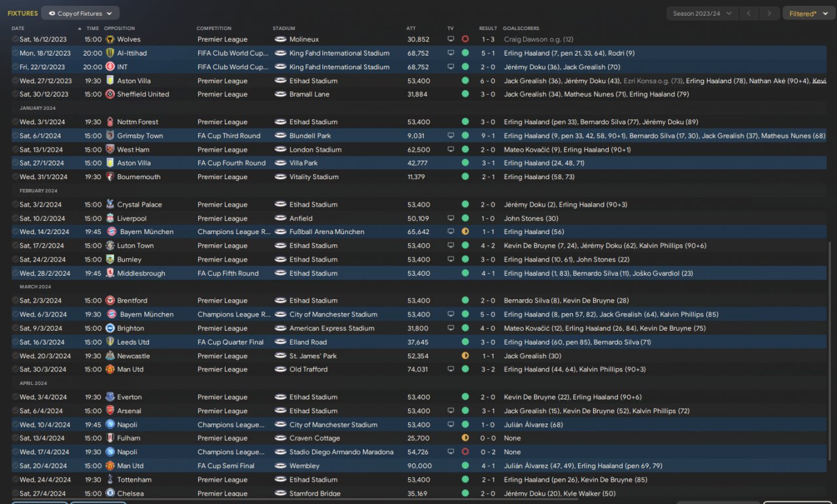837x504 pixels.
Task: Open the Grimsby Town 9 - 1 result
Action: click(x=488, y=136)
